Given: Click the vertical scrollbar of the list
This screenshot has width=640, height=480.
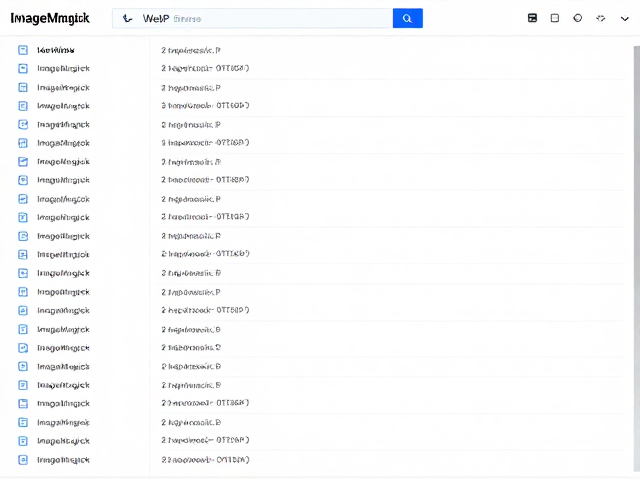Looking at the screenshot, I should (x=636, y=257).
